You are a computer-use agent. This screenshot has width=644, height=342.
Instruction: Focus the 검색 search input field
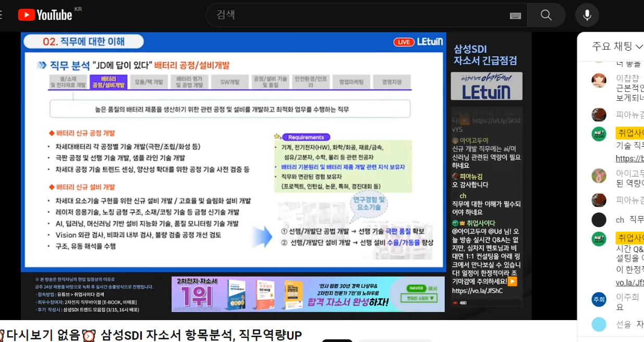tap(360, 15)
